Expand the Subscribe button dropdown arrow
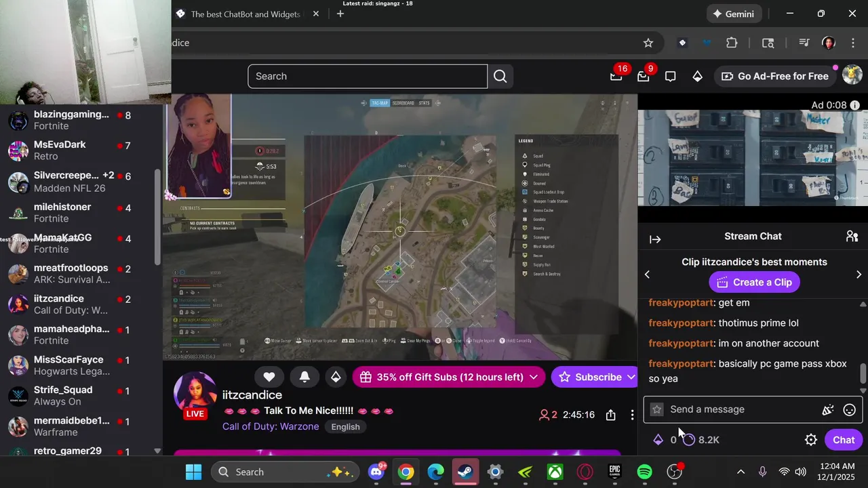 [630, 377]
